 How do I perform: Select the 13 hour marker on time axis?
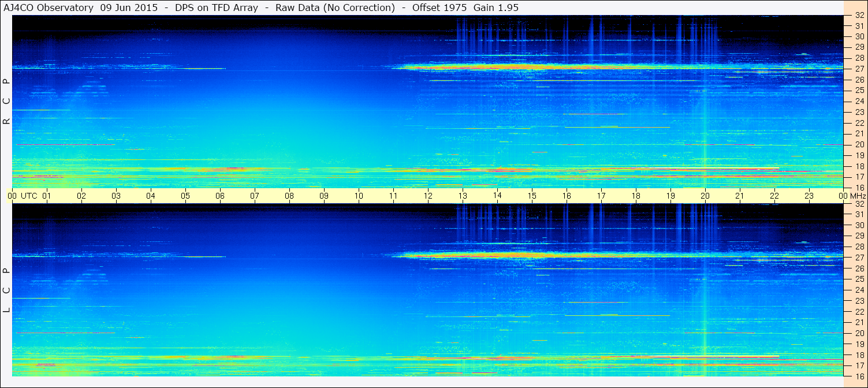coord(463,196)
